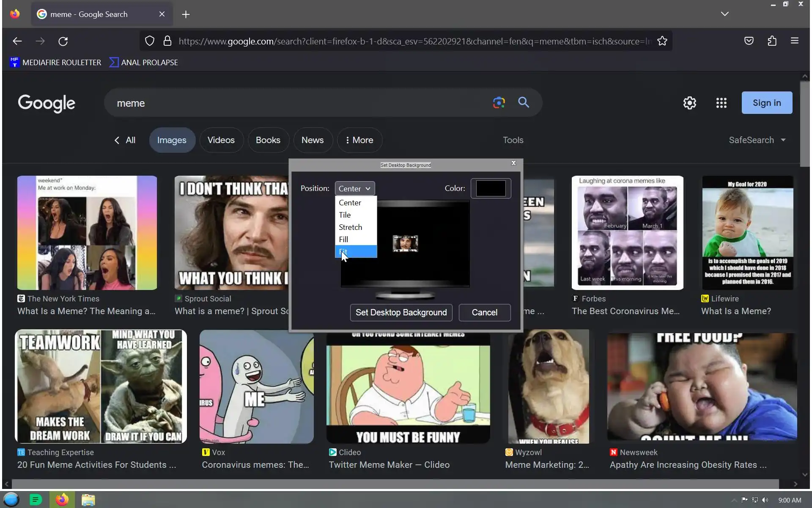Select Fit in the position list

pos(355,251)
